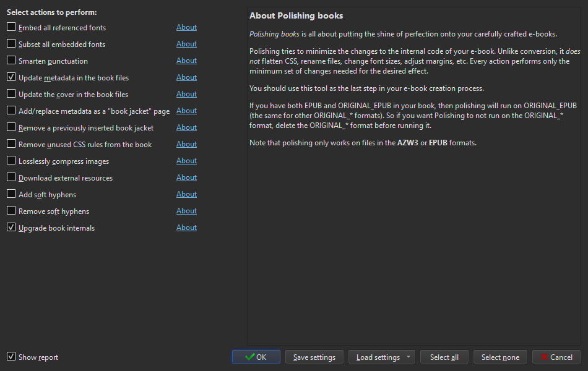Enable Losslessly compress images
The height and width of the screenshot is (371, 588).
pos(10,161)
